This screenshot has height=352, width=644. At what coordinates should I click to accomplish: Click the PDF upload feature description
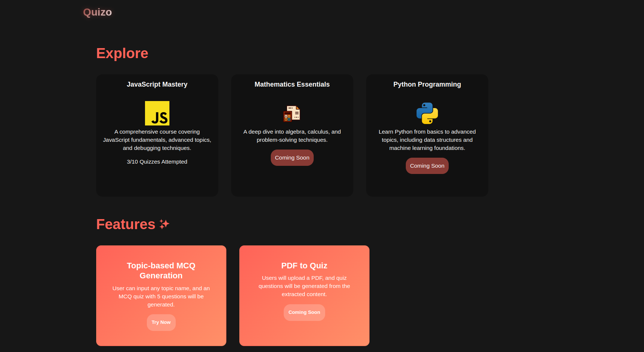[x=304, y=286]
